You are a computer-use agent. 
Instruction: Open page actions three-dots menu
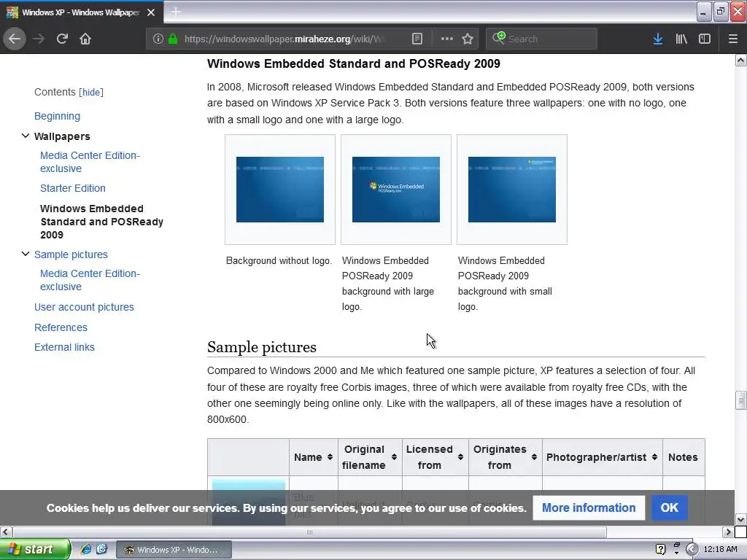[447, 39]
